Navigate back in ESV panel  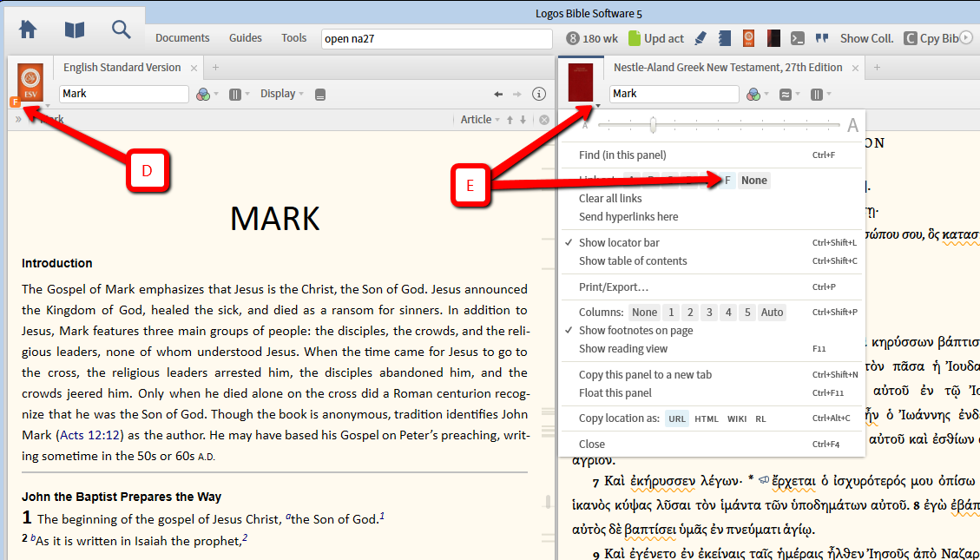click(x=498, y=95)
